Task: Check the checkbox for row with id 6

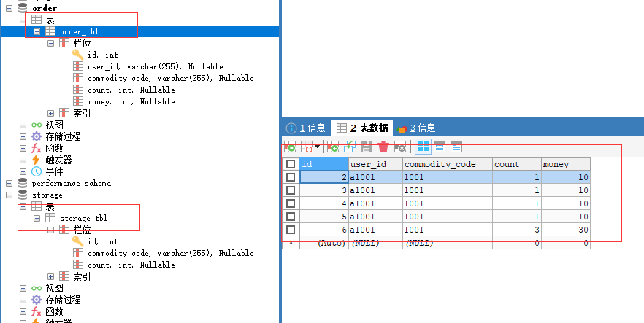Action: (291, 229)
